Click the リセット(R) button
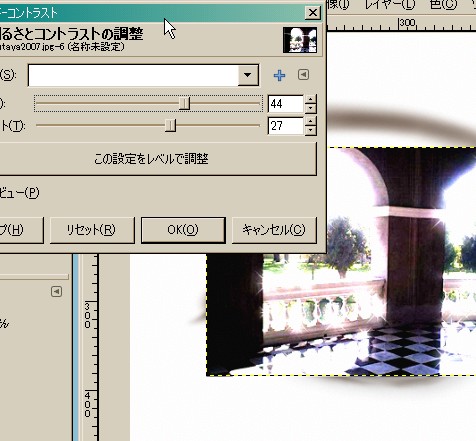The height and width of the screenshot is (441, 476). [x=92, y=230]
